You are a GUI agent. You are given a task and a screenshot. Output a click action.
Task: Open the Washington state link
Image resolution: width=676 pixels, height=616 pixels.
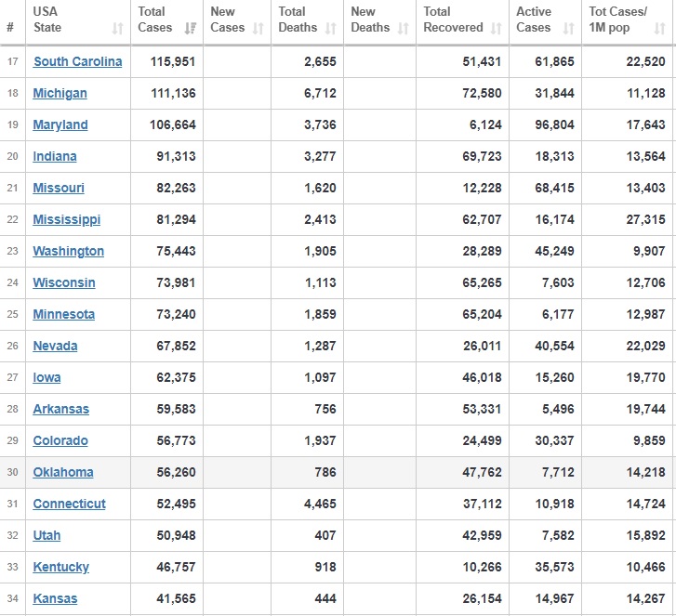[68, 252]
